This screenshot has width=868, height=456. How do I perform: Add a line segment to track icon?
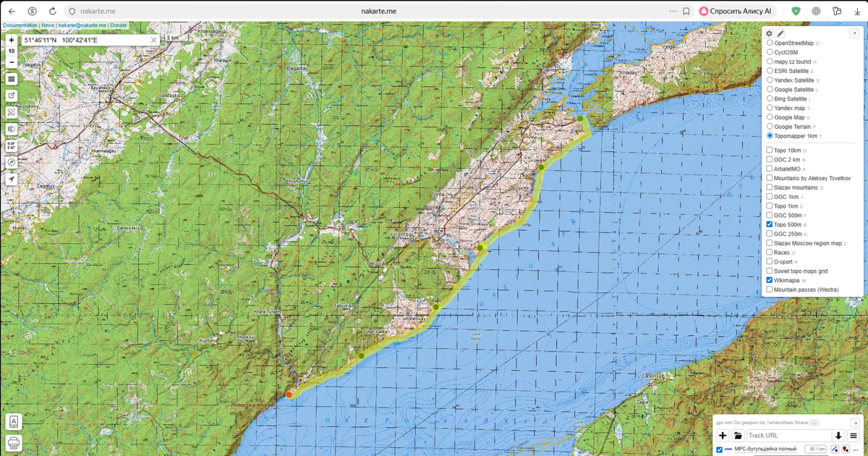(834, 449)
